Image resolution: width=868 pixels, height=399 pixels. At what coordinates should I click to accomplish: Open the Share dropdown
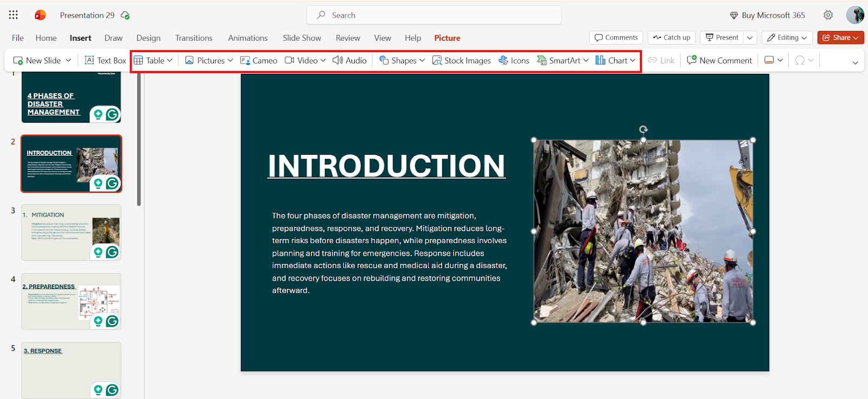click(x=840, y=37)
